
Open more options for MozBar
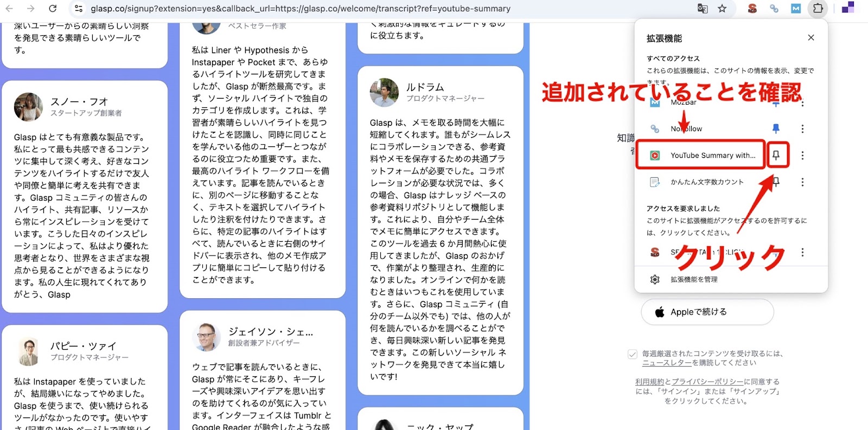point(802,102)
